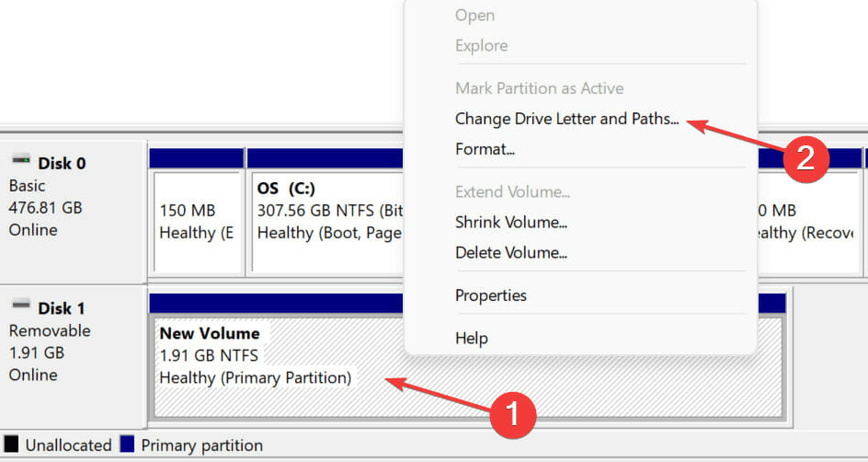868x462 pixels.
Task: Open Change Drive Letter and Paths
Action: [x=566, y=119]
